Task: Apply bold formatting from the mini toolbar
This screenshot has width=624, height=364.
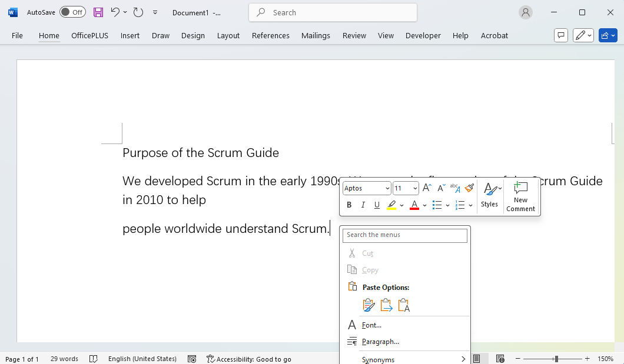Action: [349, 205]
